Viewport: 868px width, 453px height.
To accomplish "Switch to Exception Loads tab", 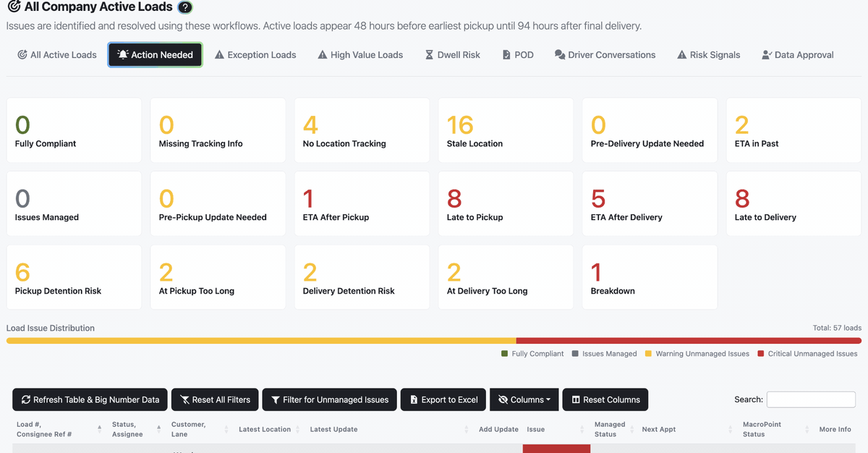I will (x=255, y=55).
